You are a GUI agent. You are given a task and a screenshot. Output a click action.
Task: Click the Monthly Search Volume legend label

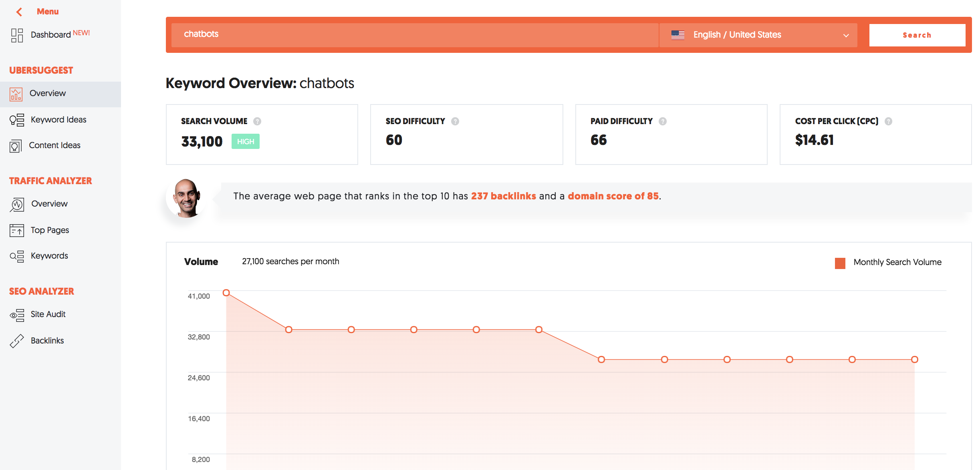coord(897,262)
